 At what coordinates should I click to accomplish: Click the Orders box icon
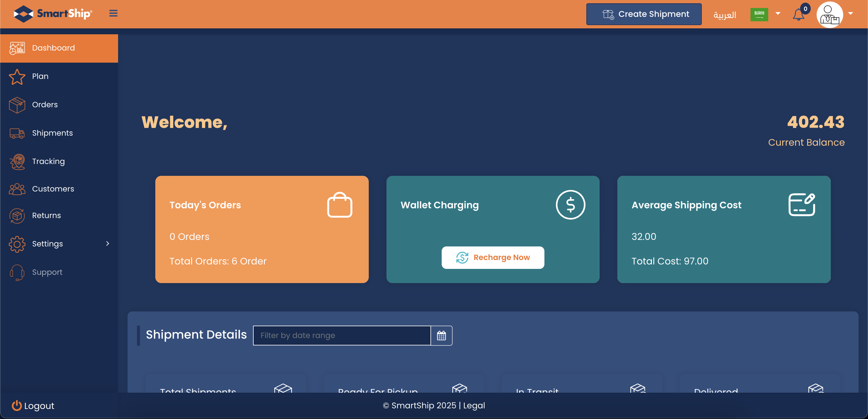point(17,105)
